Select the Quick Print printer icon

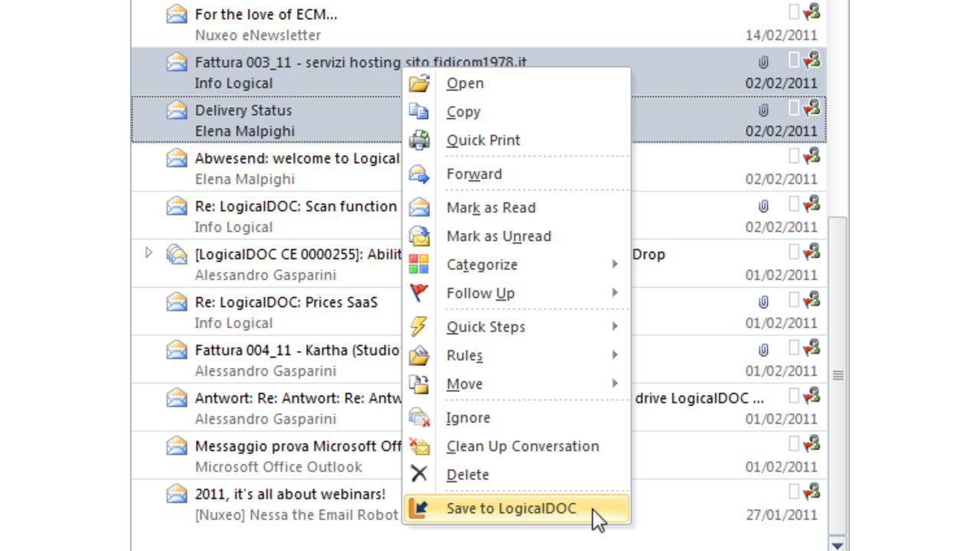(x=419, y=140)
